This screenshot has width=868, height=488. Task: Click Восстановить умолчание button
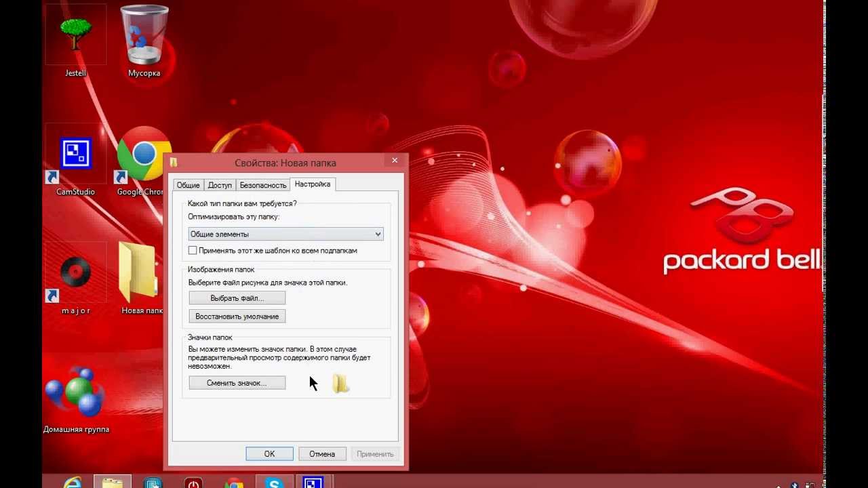(237, 317)
